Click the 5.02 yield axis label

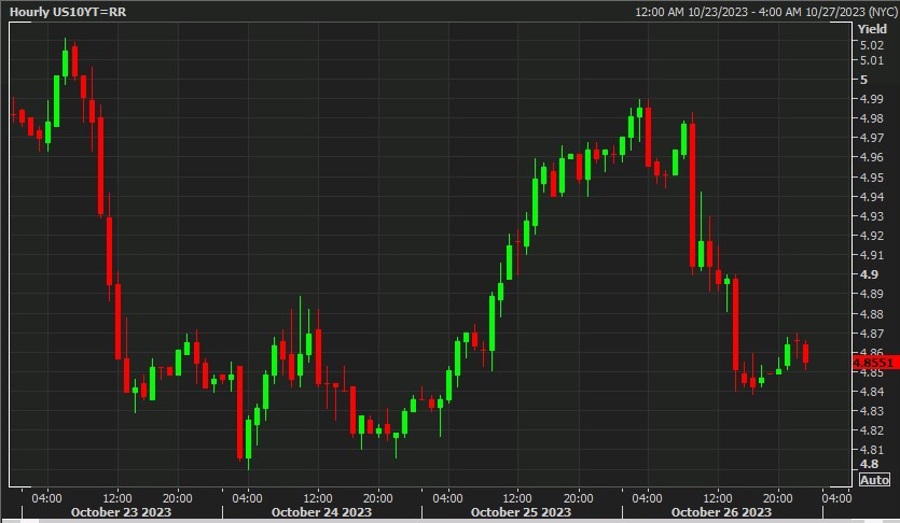coord(871,45)
